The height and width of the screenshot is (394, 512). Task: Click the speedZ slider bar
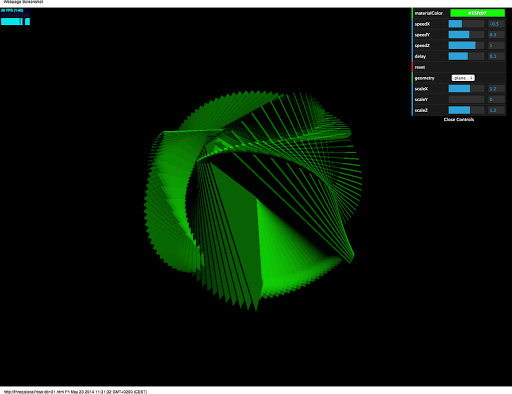coord(466,45)
